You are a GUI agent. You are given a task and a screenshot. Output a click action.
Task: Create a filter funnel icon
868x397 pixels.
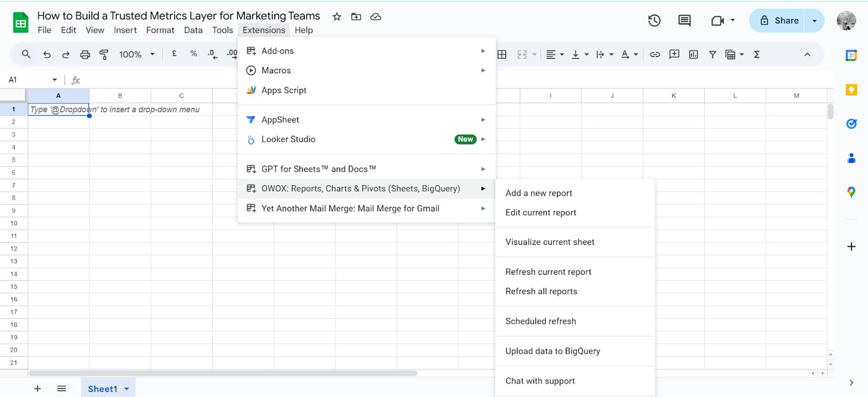[713, 55]
